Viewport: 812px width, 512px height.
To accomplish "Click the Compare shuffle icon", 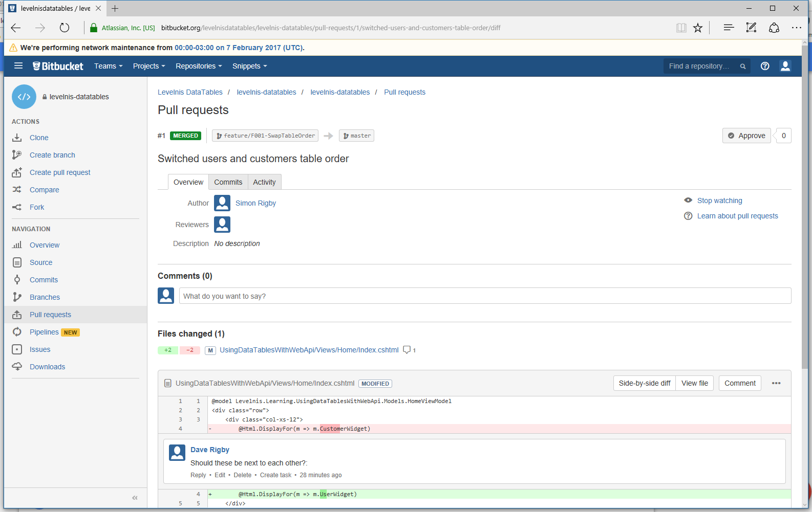I will pos(17,190).
